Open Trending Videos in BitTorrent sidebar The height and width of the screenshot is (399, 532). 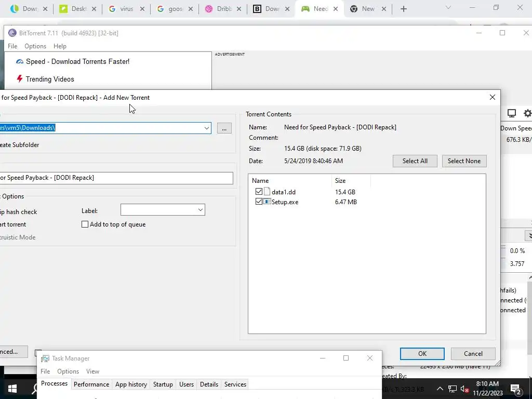(x=45, y=79)
